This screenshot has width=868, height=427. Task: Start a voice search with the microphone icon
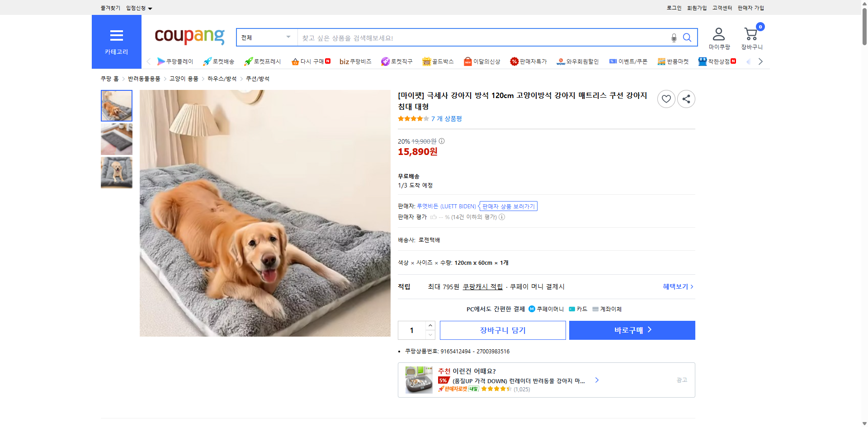point(673,38)
